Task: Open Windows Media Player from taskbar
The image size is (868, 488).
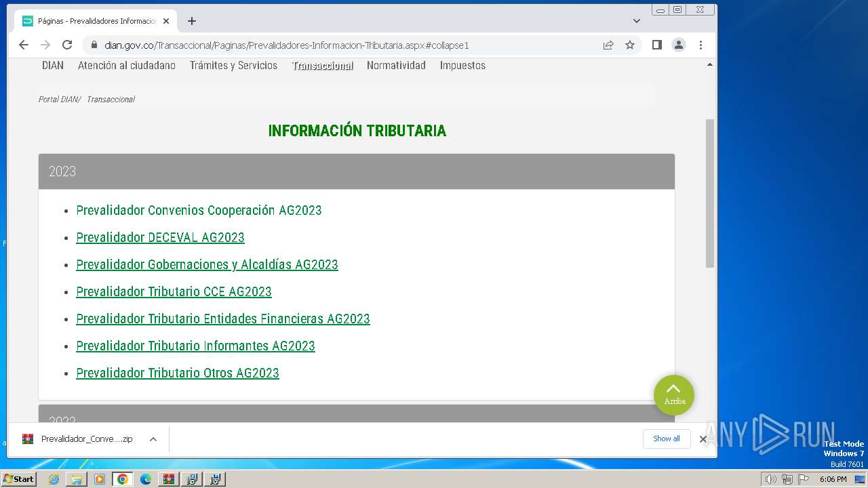Action: click(100, 479)
